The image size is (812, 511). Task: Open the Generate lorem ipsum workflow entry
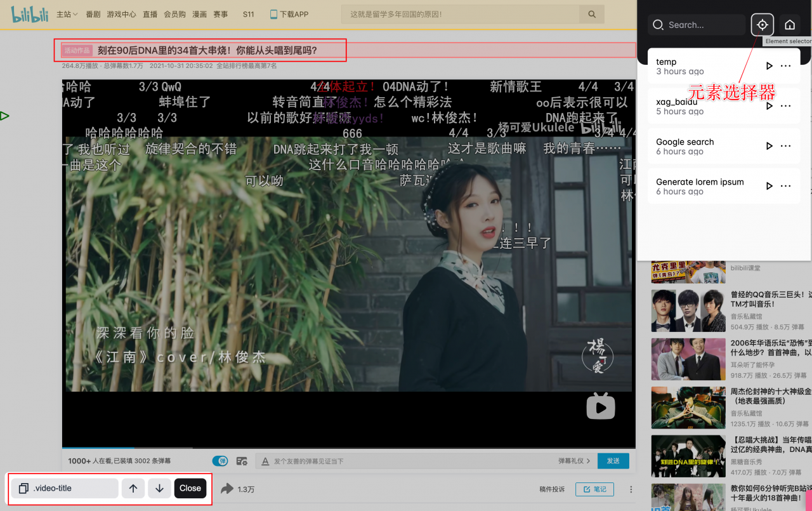click(724, 186)
